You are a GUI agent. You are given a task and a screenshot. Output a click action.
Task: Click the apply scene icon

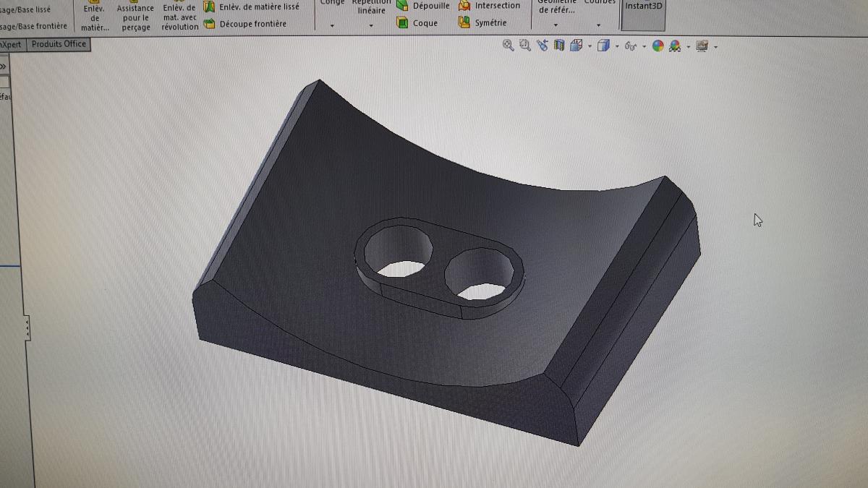674,46
